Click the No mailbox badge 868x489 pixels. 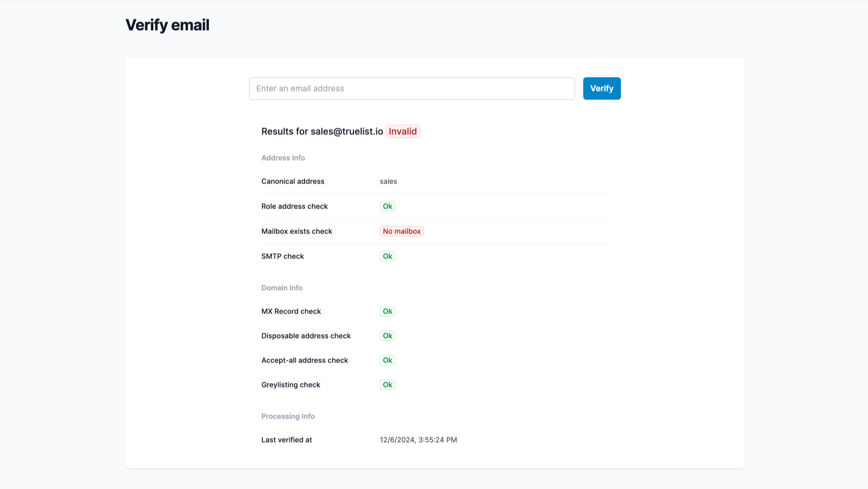(x=401, y=231)
